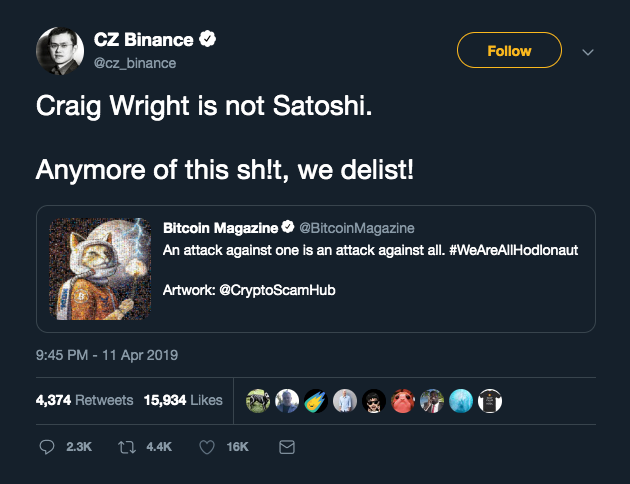
Task: View the 15,934 Likes list
Action: pyautogui.click(x=183, y=400)
